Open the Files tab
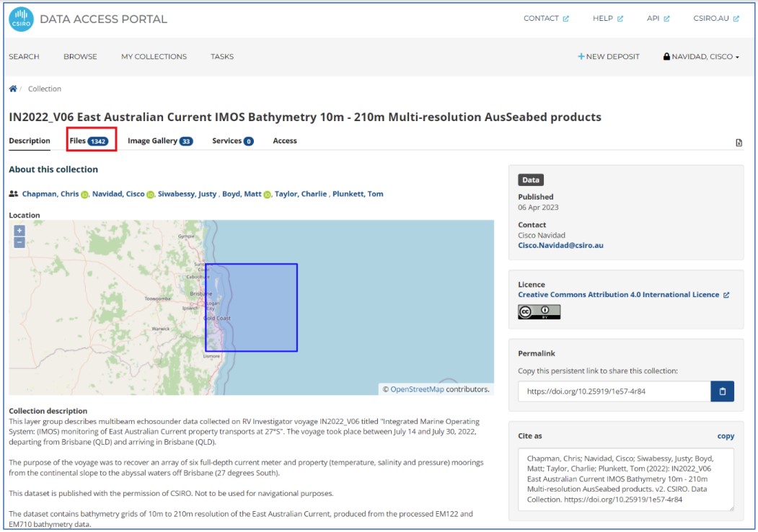 coord(91,141)
